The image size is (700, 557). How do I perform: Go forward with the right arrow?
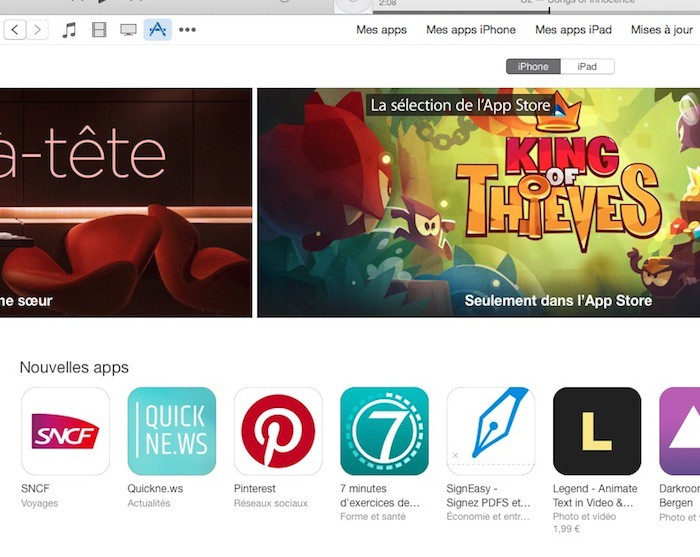tap(38, 30)
